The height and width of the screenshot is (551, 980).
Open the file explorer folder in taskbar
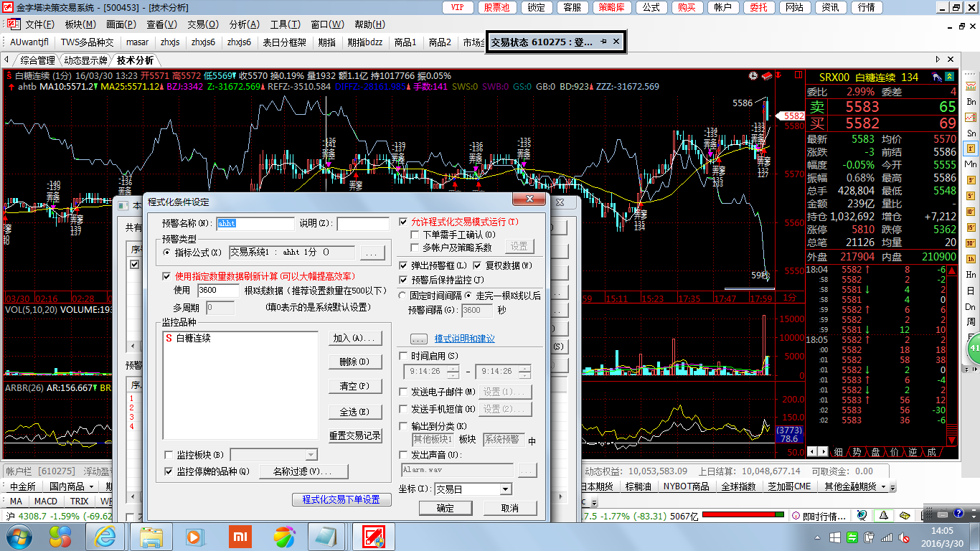[x=151, y=537]
